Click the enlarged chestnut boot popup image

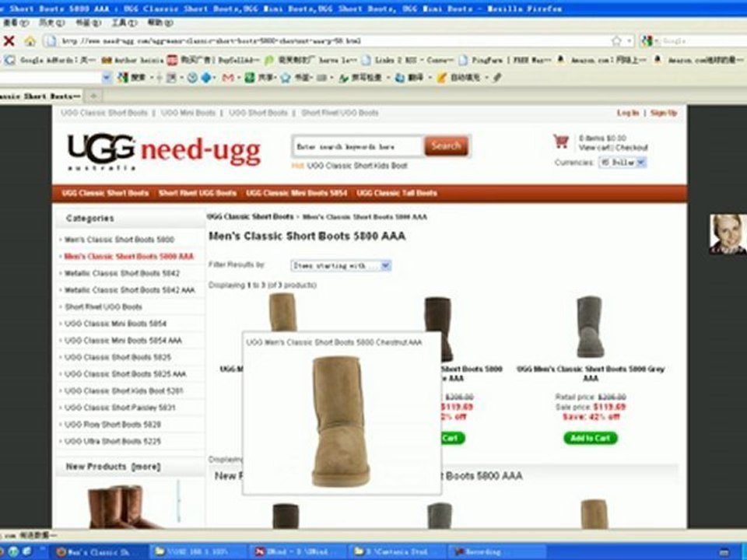click(x=340, y=422)
